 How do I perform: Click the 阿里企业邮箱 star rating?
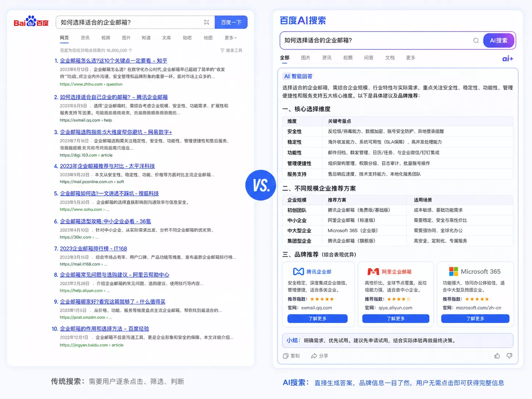click(399, 299)
